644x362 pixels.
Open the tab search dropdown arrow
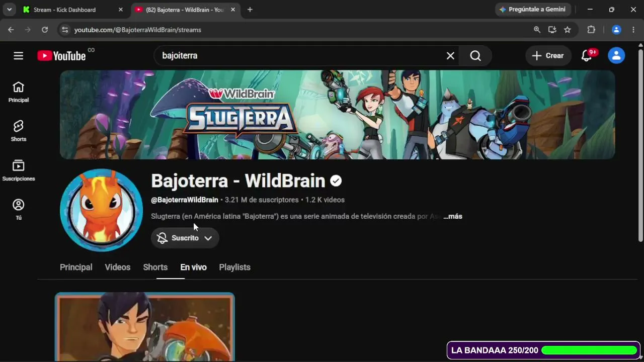[9, 10]
